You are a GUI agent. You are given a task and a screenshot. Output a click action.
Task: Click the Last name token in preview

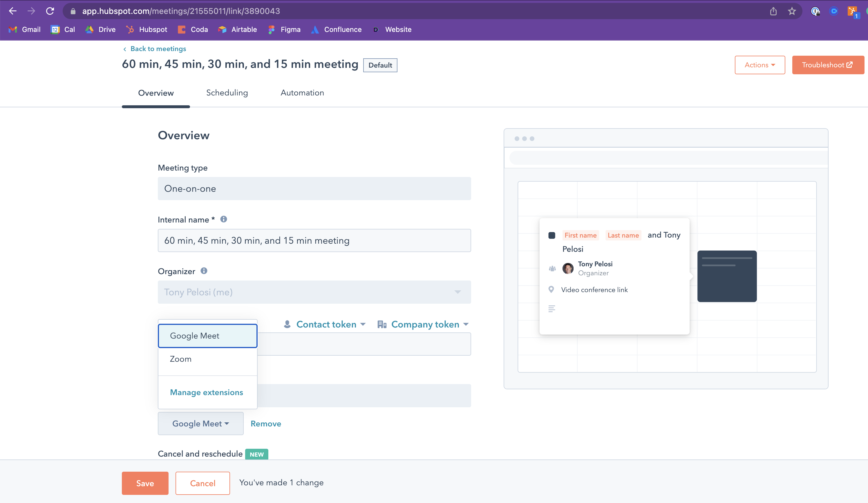click(623, 235)
